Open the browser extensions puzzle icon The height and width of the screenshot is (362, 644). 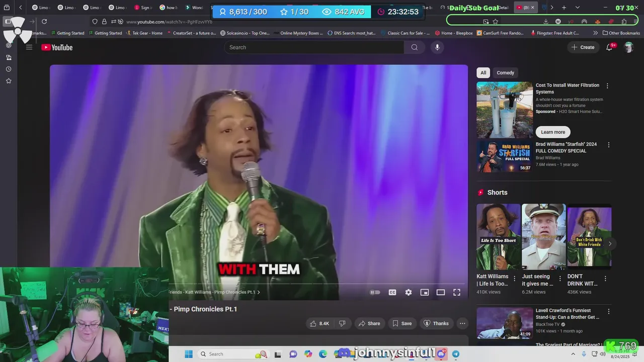click(624, 22)
